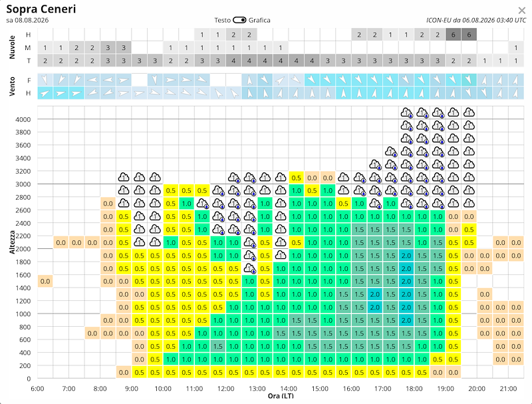Click cloud icon at 19:00, 3600–3800 m

(454, 138)
